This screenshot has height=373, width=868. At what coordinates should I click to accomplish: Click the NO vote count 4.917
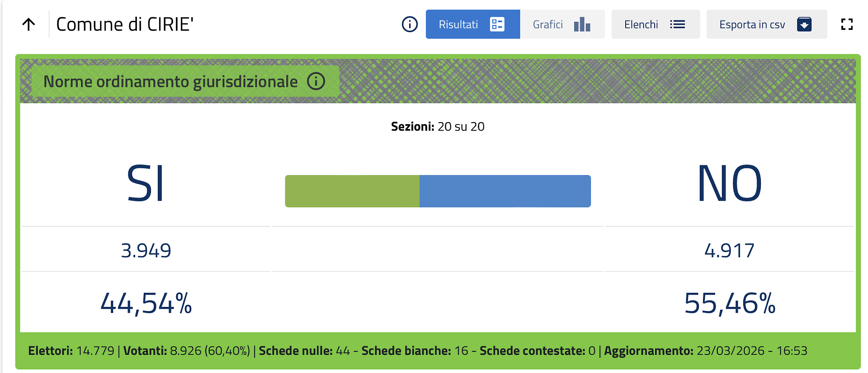729,250
